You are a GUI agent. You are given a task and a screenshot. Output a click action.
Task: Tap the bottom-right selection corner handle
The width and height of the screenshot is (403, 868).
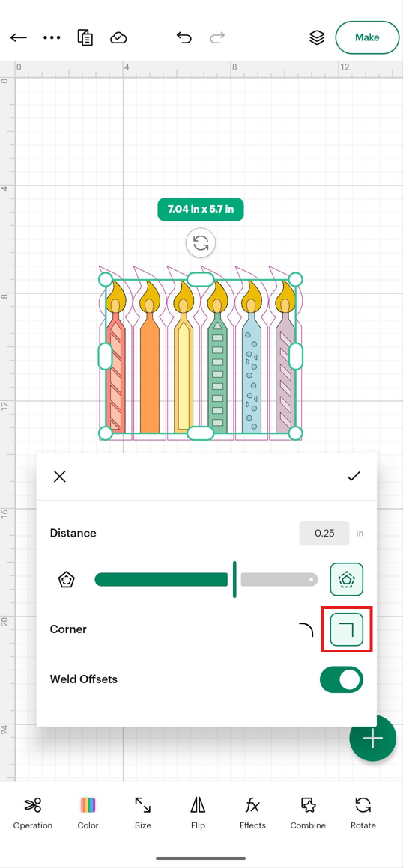pos(296,433)
